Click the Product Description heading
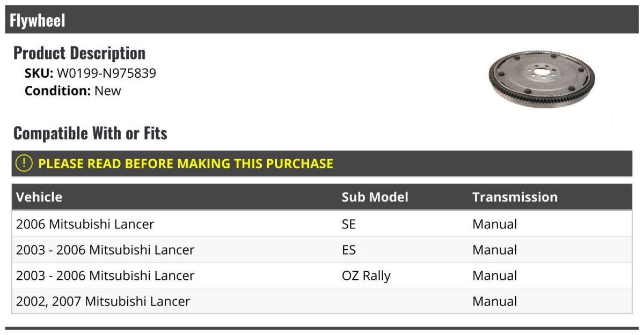This screenshot has width=644, height=335. [79, 53]
